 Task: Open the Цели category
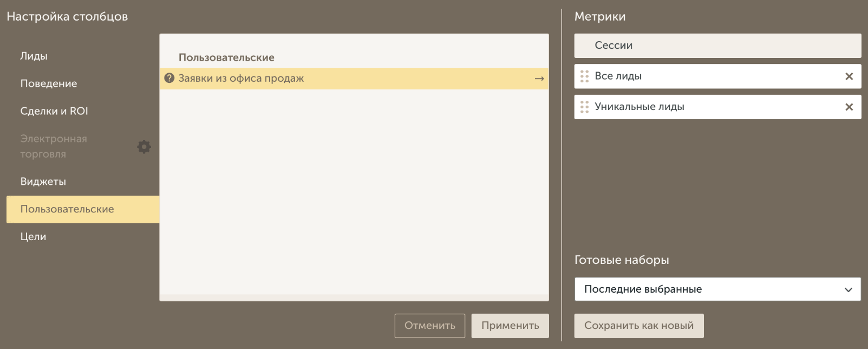(33, 237)
